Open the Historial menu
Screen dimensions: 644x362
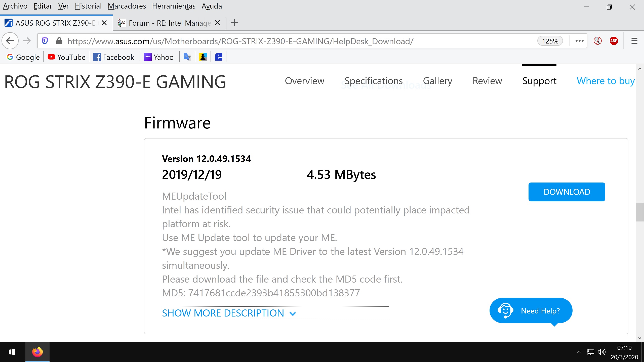coord(88,6)
